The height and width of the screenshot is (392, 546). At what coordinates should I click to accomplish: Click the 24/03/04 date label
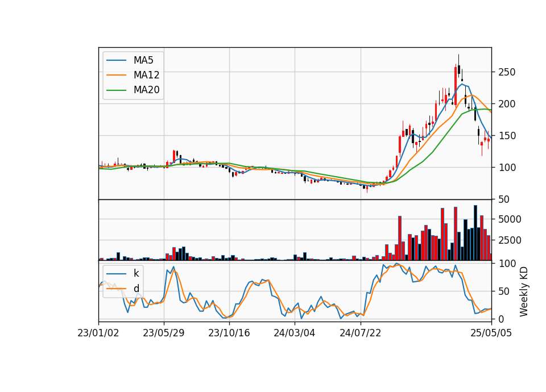click(295, 333)
